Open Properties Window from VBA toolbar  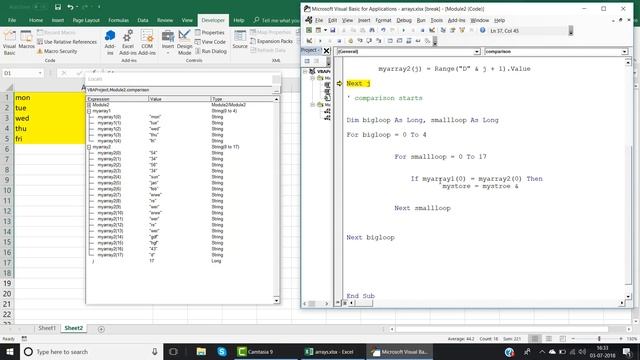pos(452,30)
